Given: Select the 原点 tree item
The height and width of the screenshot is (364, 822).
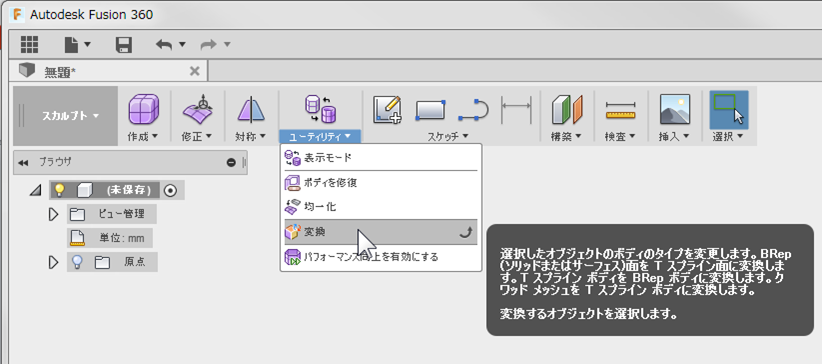Looking at the screenshot, I should (x=112, y=262).
